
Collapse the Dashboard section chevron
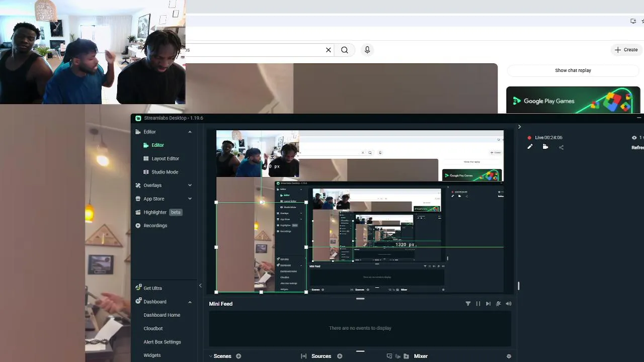(190, 302)
